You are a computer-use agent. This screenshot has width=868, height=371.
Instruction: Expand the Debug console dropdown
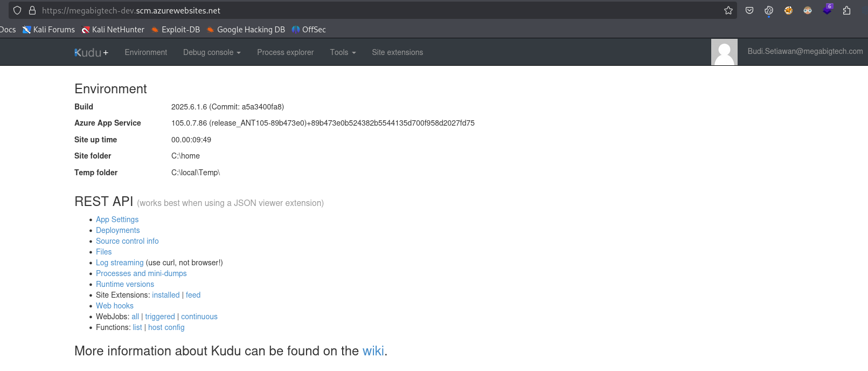212,52
